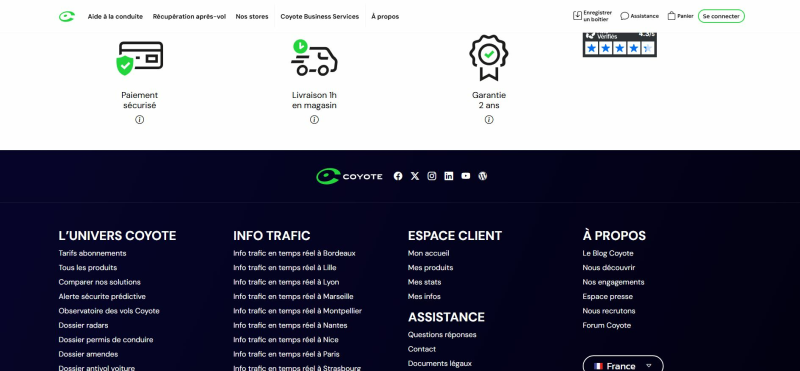Open Documents légaux link
The width and height of the screenshot is (800, 371).
(440, 363)
